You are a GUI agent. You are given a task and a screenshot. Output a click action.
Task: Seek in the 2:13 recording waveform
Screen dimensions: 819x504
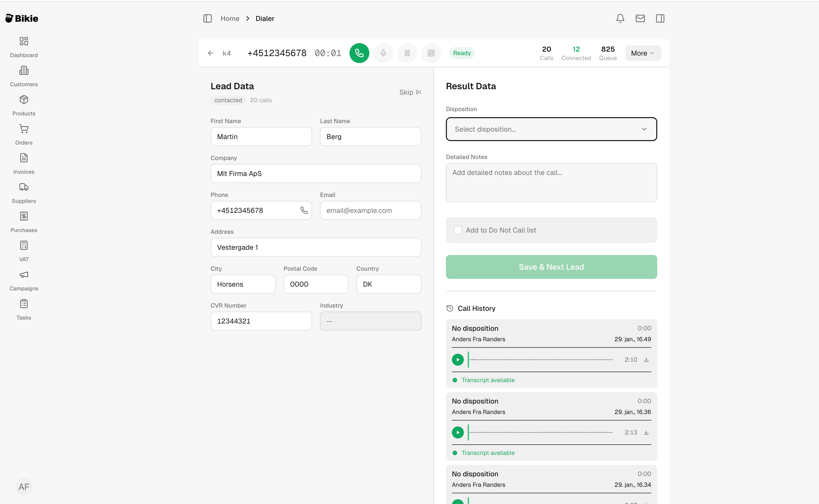[540, 432]
